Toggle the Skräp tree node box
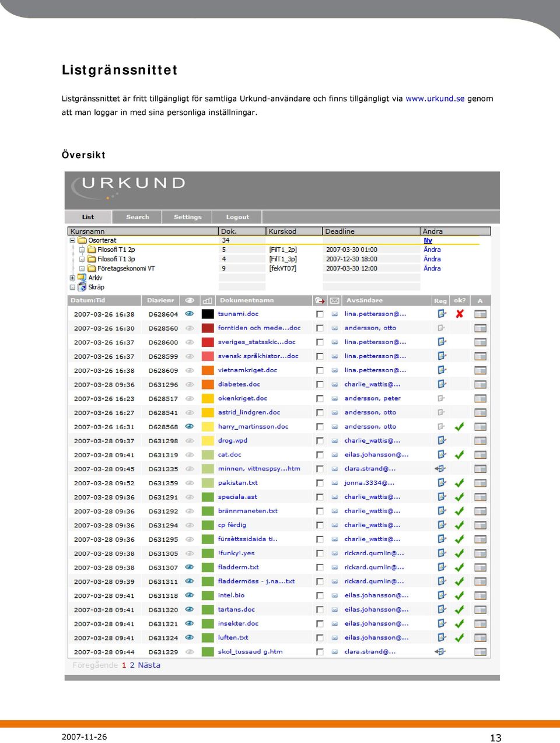 72,288
